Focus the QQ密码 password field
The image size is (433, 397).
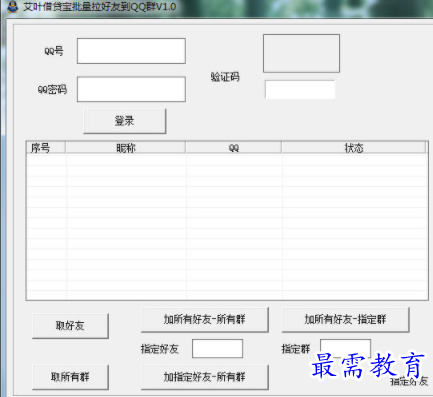pyautogui.click(x=131, y=89)
